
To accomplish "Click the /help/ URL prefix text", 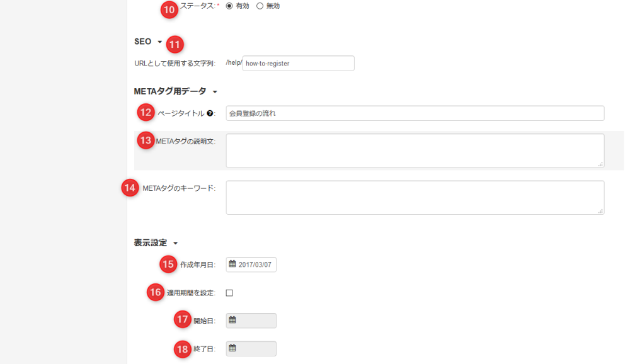I will (x=234, y=63).
